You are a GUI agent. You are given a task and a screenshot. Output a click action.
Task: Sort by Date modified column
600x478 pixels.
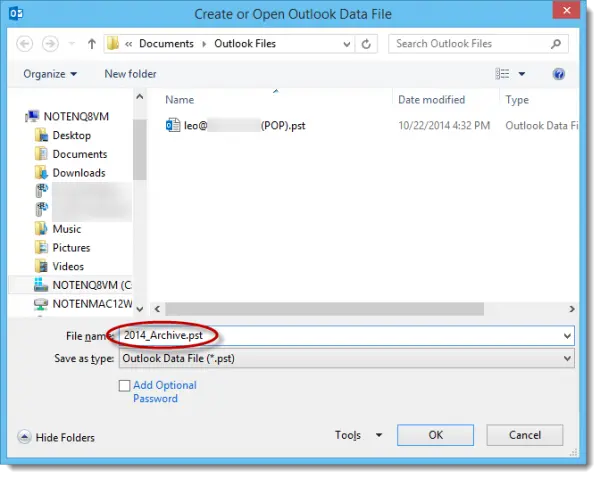pos(431,100)
